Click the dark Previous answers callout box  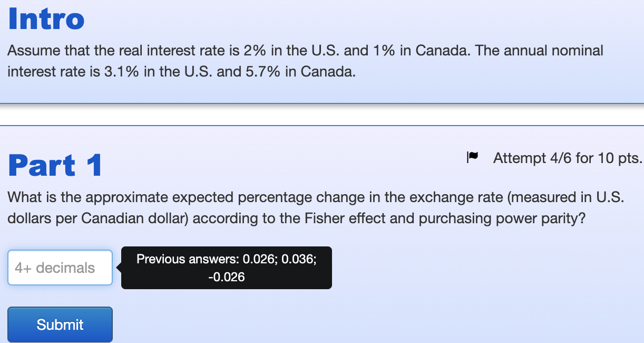(x=226, y=268)
